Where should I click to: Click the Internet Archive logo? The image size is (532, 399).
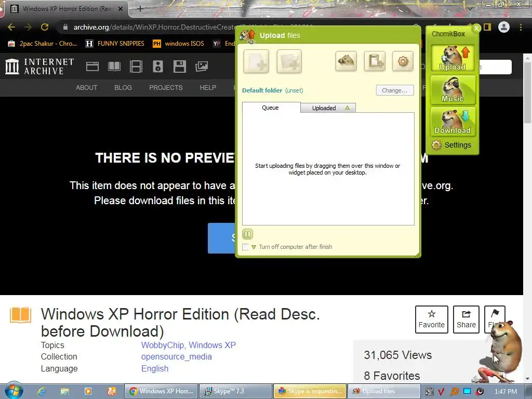coord(39,66)
